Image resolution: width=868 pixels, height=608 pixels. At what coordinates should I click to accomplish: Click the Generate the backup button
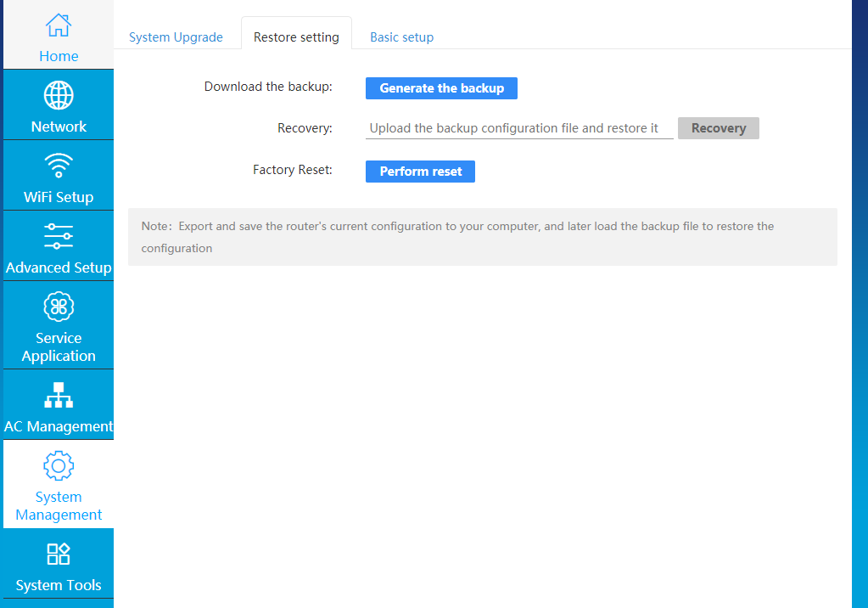coord(441,88)
